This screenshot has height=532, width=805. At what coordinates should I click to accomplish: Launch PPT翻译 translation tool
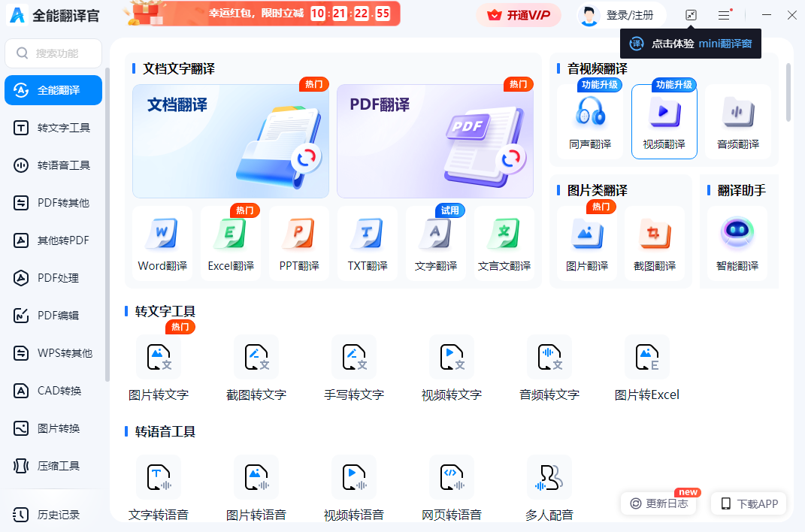tap(298, 242)
